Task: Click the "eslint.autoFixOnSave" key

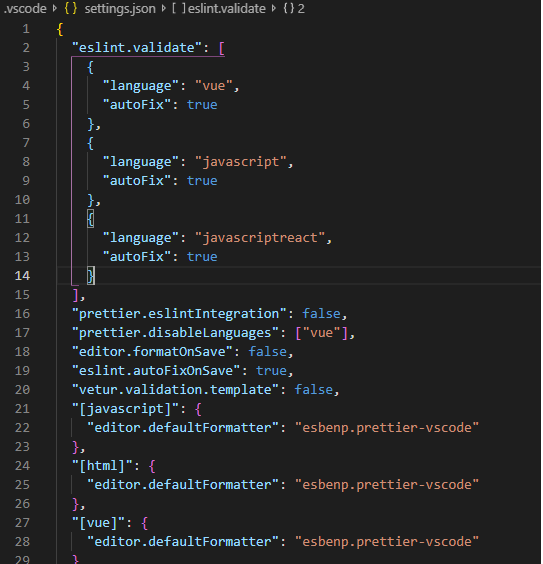Action: pos(156,371)
